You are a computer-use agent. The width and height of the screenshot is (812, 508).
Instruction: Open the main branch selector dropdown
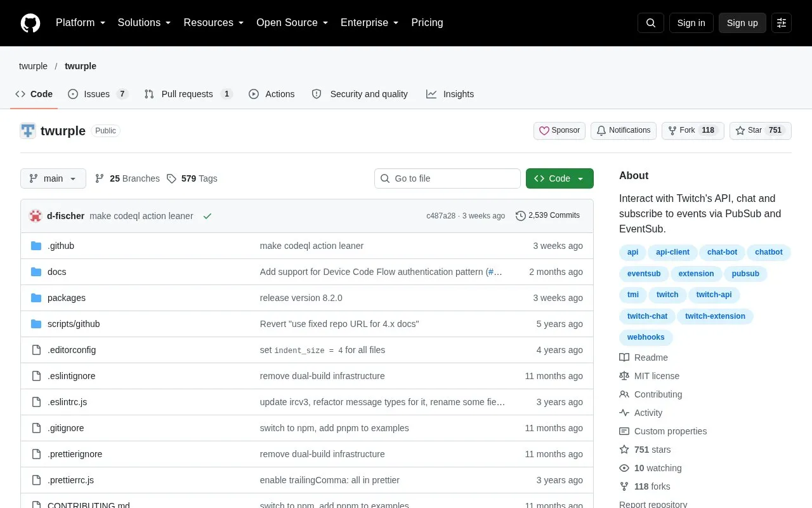point(53,178)
